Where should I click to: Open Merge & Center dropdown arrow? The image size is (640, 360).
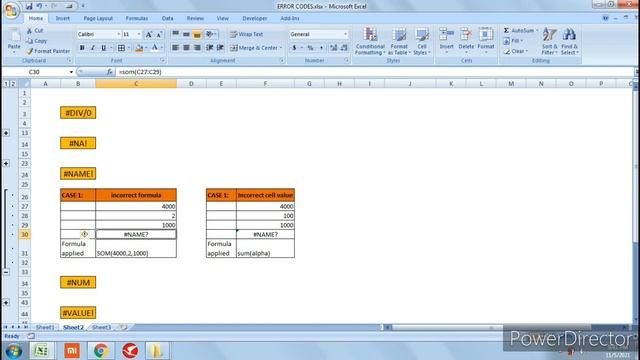pyautogui.click(x=281, y=48)
